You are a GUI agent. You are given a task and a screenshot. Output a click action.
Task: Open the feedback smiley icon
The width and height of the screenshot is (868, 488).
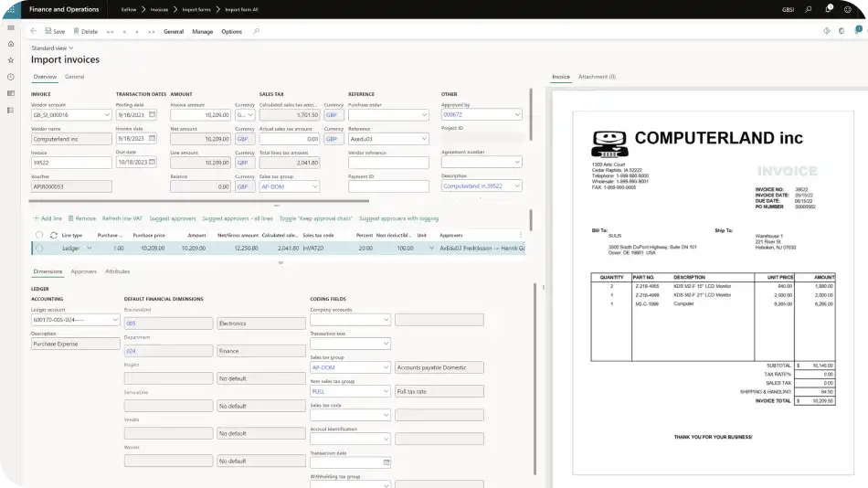pos(848,9)
